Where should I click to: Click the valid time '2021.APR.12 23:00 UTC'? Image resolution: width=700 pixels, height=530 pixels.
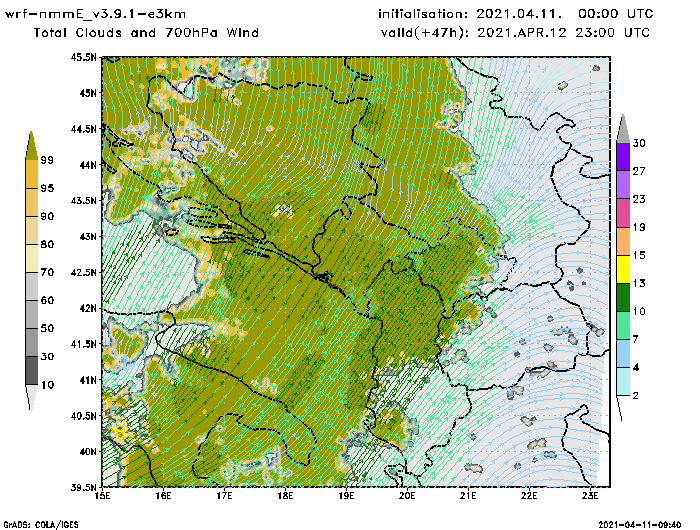pyautogui.click(x=563, y=33)
